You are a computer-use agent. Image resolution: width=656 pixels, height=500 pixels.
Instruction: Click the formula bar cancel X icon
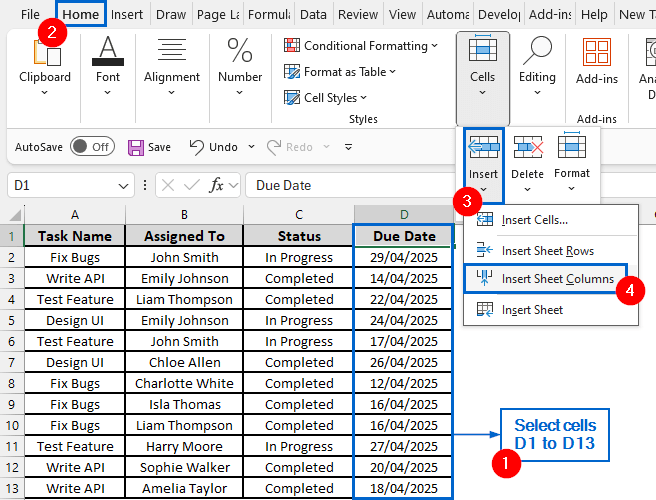coord(168,185)
